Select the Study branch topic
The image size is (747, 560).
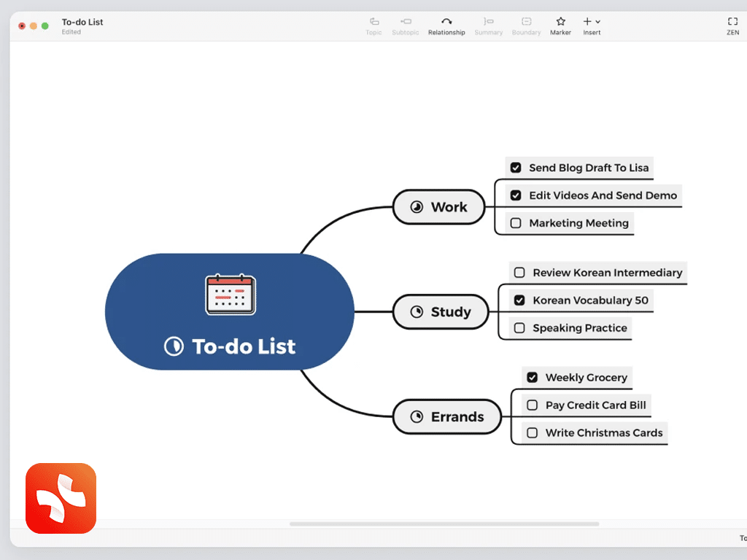441,312
